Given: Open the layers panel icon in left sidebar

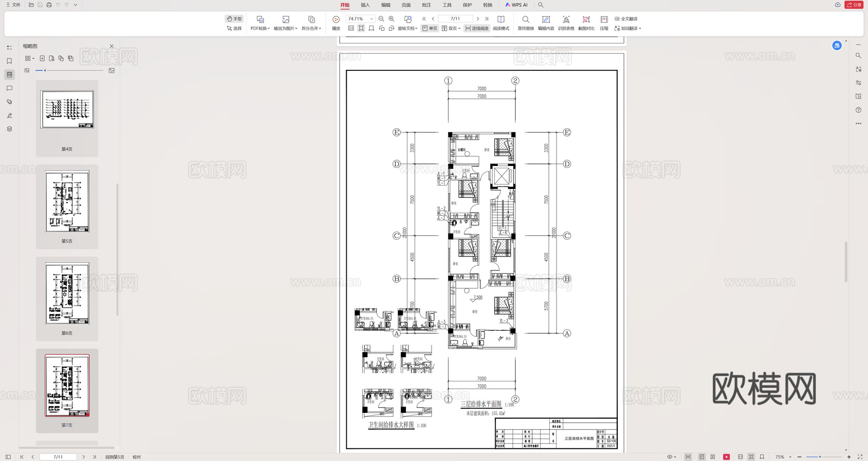Looking at the screenshot, I should click(9, 129).
